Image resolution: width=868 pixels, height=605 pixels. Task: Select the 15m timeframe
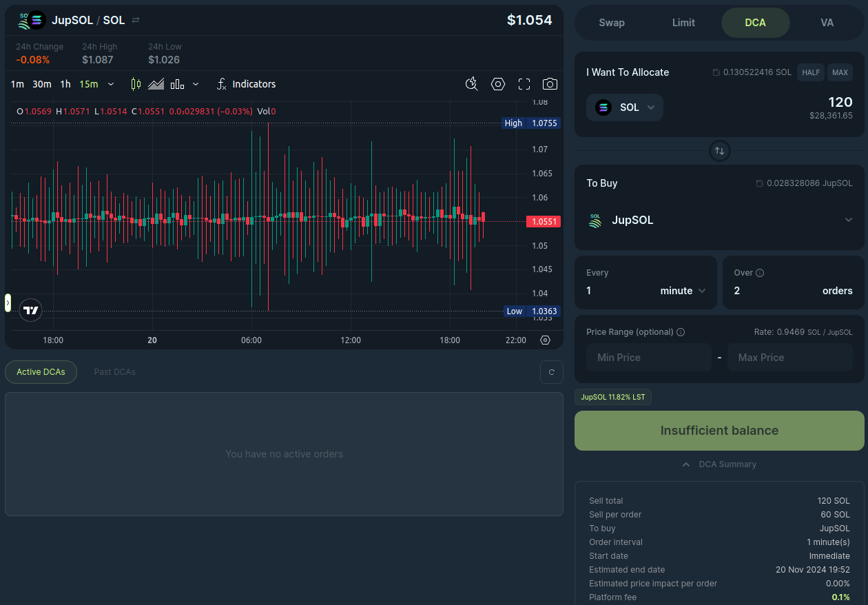click(x=88, y=84)
